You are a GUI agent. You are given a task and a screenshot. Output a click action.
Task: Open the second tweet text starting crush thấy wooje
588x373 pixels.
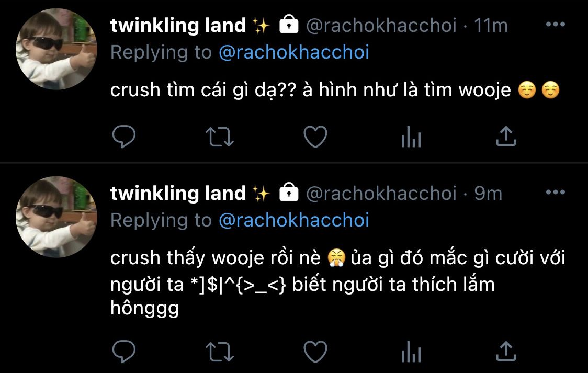[x=337, y=284]
